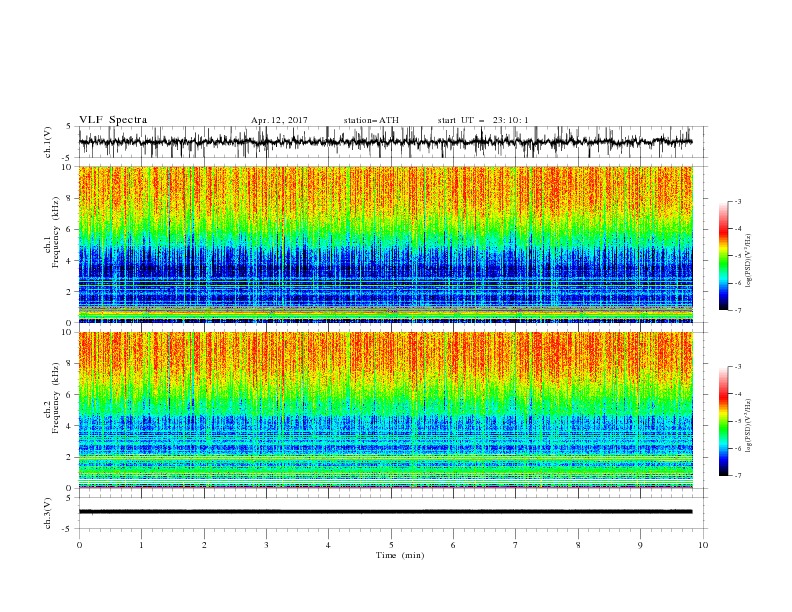Image resolution: width=792 pixels, height=612 pixels.
Task: Select the date text "Apr. 12, 2017"
Action: click(x=279, y=120)
